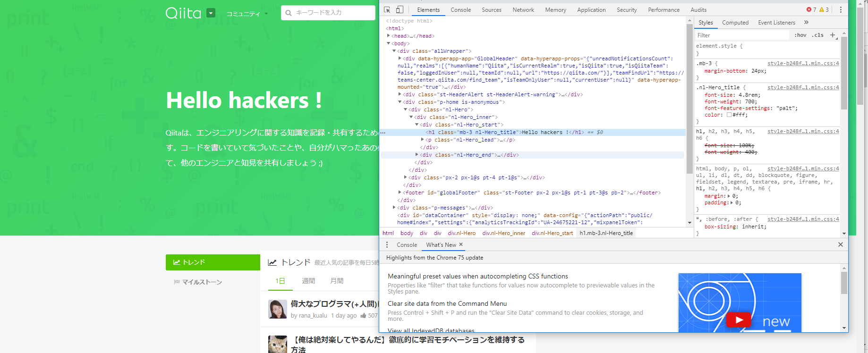
Task: Switch to the Console panel in top toolbar
Action: click(x=461, y=9)
